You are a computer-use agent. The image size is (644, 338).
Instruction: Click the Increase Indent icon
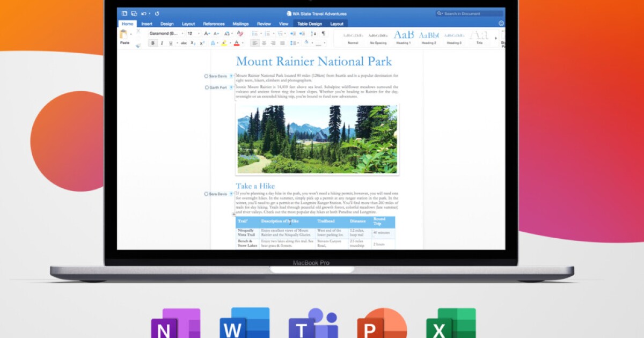click(302, 33)
